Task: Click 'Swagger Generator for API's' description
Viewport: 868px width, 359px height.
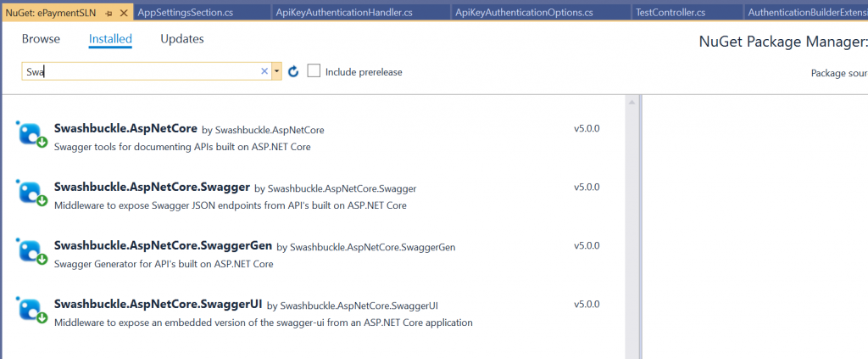Action: (164, 264)
